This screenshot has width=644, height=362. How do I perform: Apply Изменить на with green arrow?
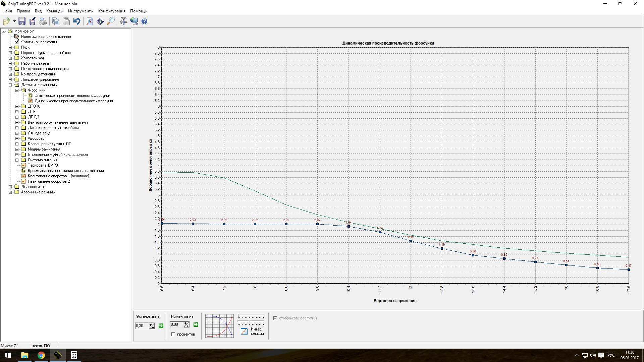point(196,324)
